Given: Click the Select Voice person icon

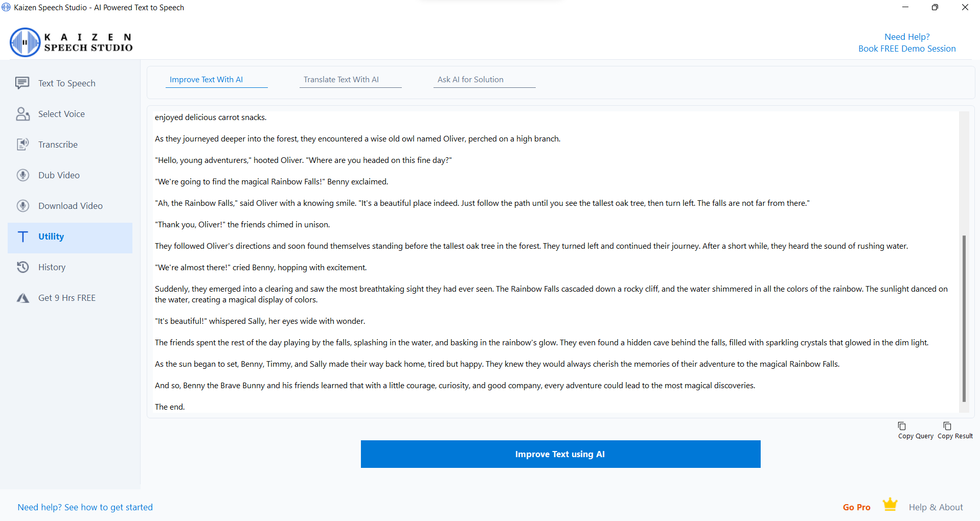Looking at the screenshot, I should (x=22, y=114).
